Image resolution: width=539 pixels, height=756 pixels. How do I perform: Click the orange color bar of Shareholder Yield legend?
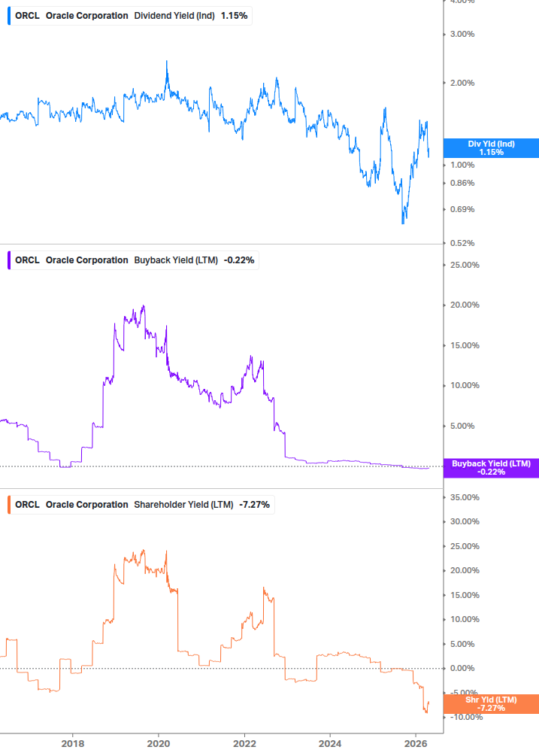(x=9, y=505)
